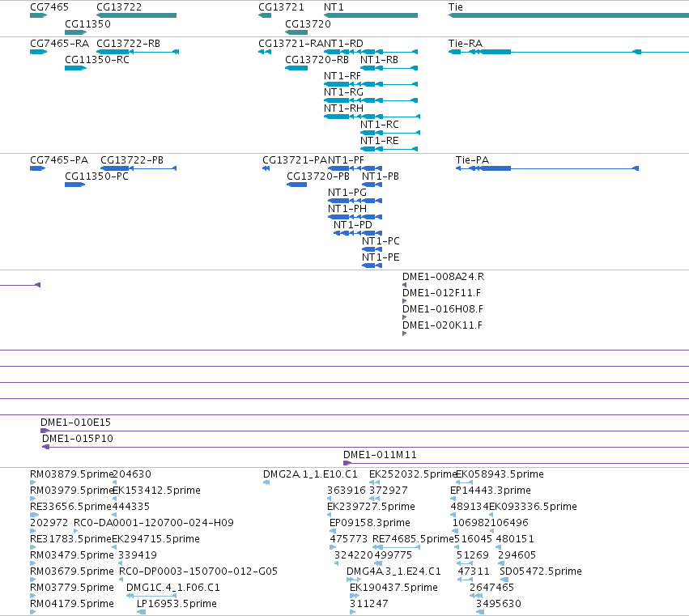Screen dimensions: 689x616
Task: Click the CG7465-PA protein label
Action: pos(59,160)
